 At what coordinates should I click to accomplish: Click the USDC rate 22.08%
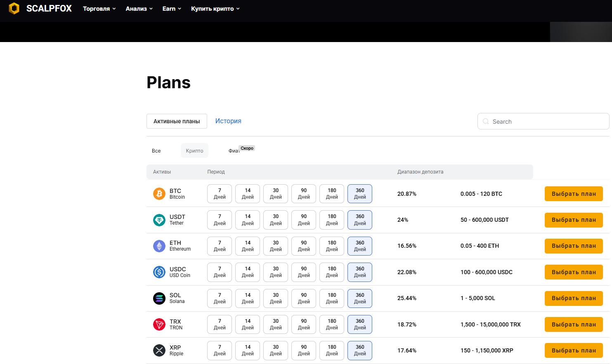pyautogui.click(x=407, y=272)
